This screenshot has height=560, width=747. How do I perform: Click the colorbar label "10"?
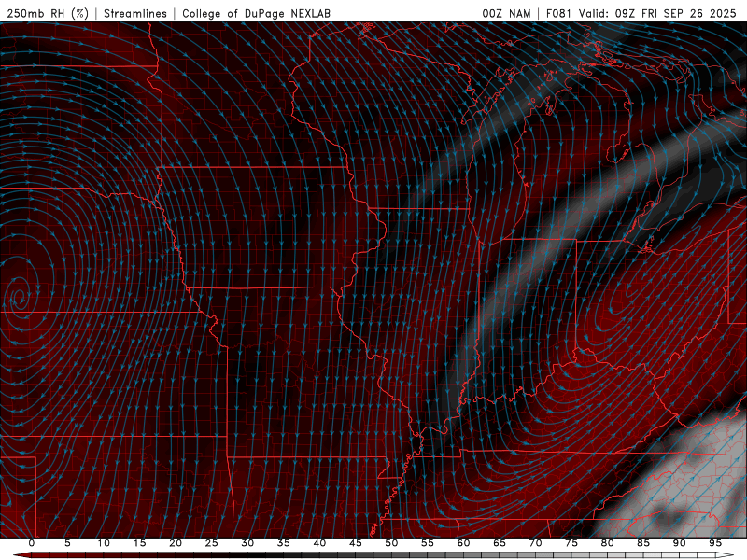(104, 543)
